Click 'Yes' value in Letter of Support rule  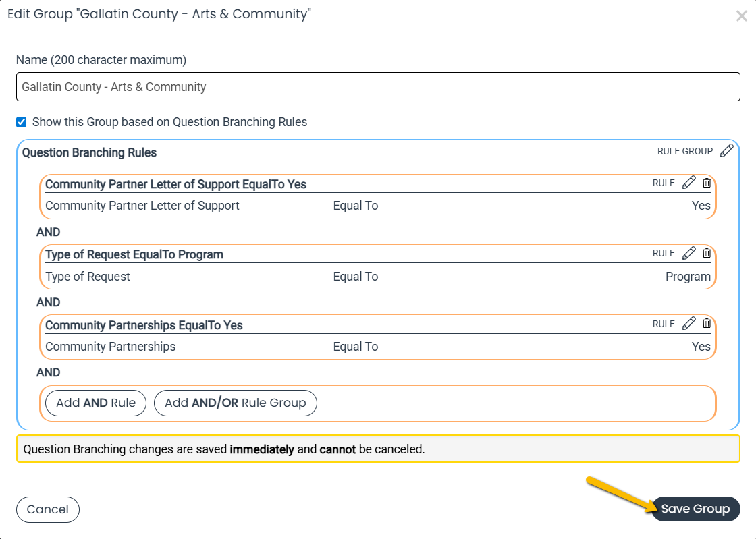coord(701,206)
